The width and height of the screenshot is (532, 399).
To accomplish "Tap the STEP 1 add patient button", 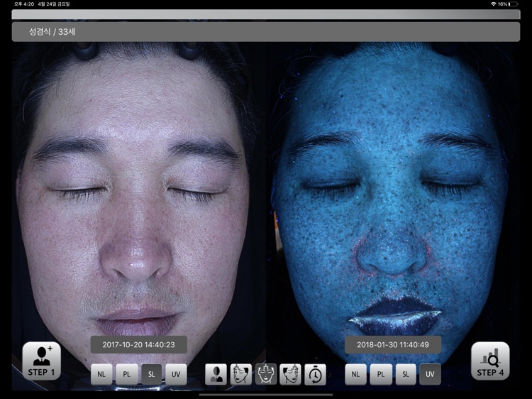I will 41,361.
